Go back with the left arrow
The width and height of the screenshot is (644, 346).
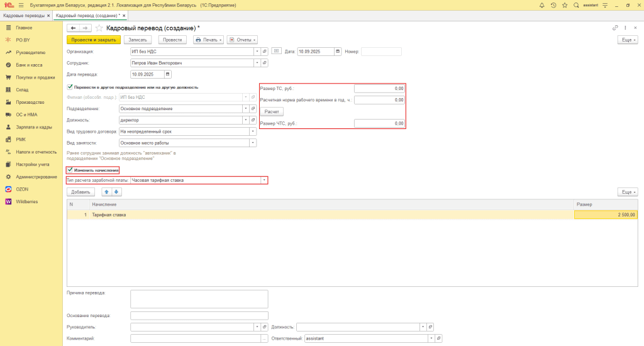pyautogui.click(x=73, y=28)
